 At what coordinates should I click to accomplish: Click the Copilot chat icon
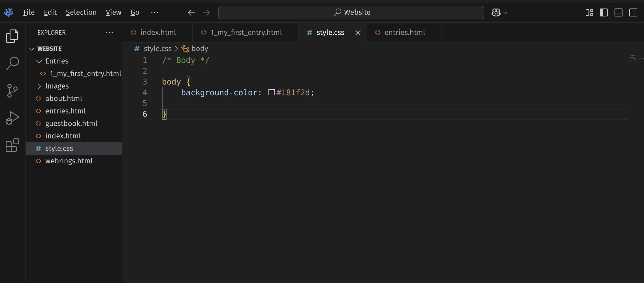pos(496,12)
